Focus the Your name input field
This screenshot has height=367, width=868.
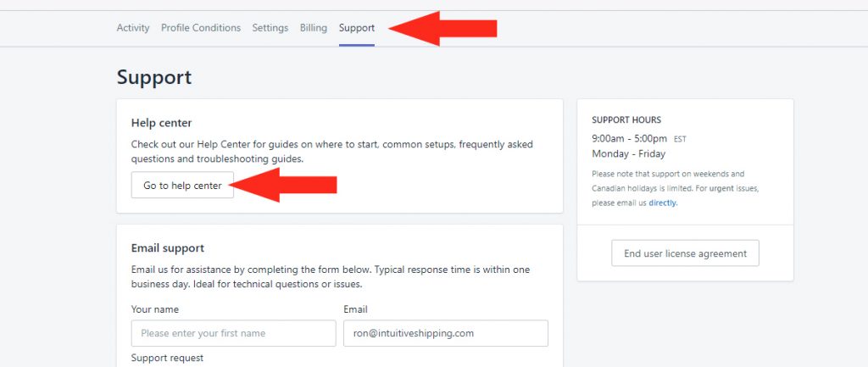tap(234, 333)
